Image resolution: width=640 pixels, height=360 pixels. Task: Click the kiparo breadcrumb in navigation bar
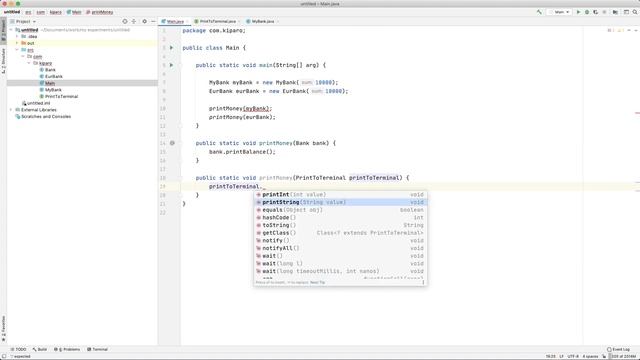[x=56, y=12]
